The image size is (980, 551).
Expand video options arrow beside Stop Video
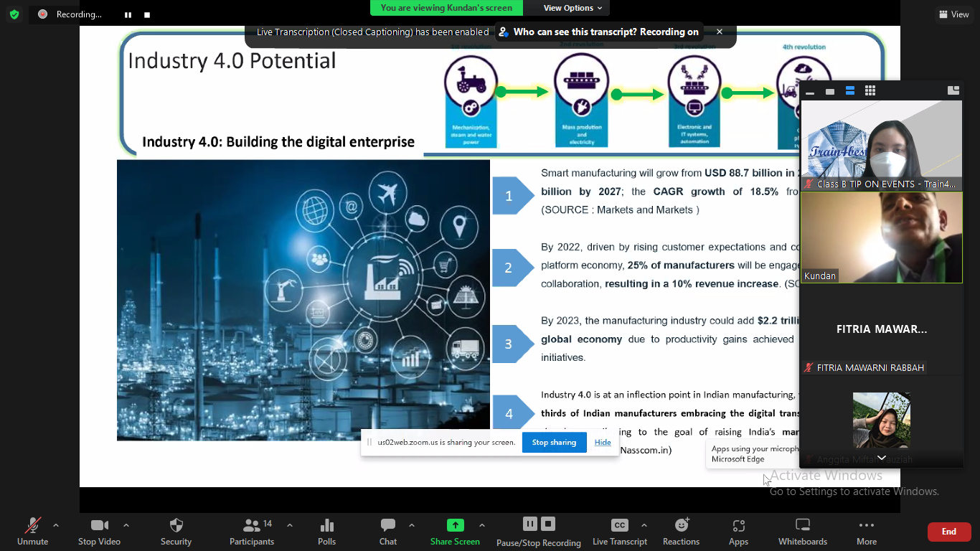126,525
